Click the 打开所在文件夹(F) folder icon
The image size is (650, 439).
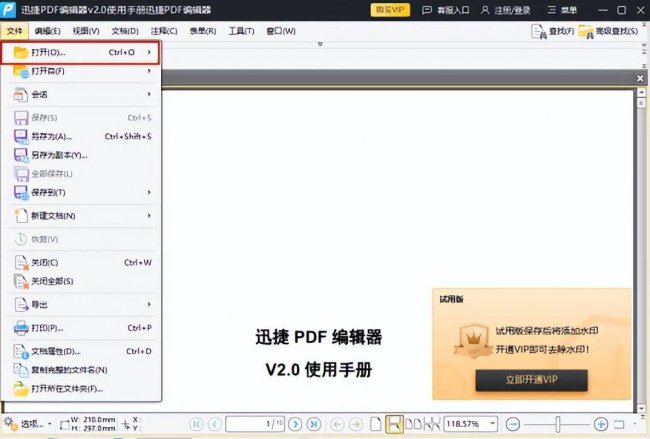(21, 388)
